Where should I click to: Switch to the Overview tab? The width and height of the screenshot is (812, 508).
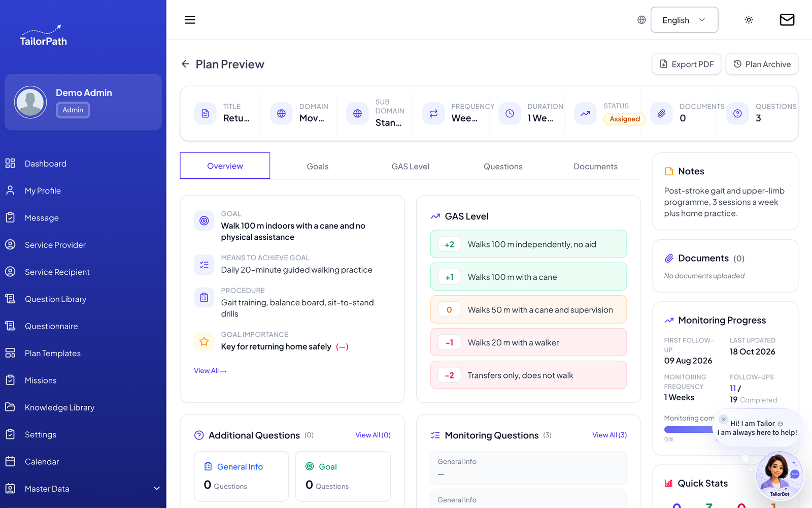pos(225,166)
